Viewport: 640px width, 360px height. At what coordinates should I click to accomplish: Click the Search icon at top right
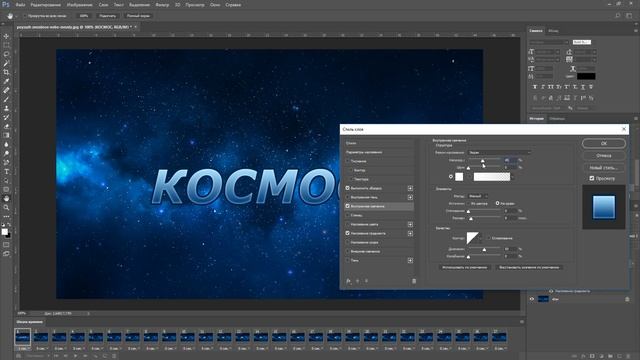[618, 16]
